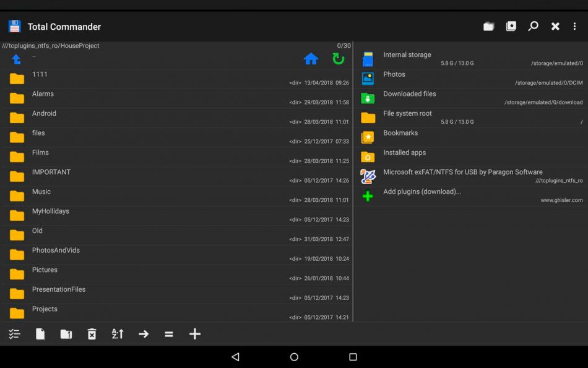The image size is (588, 368).
Task: Tap the Paragon USB plugin icon
Action: click(368, 176)
